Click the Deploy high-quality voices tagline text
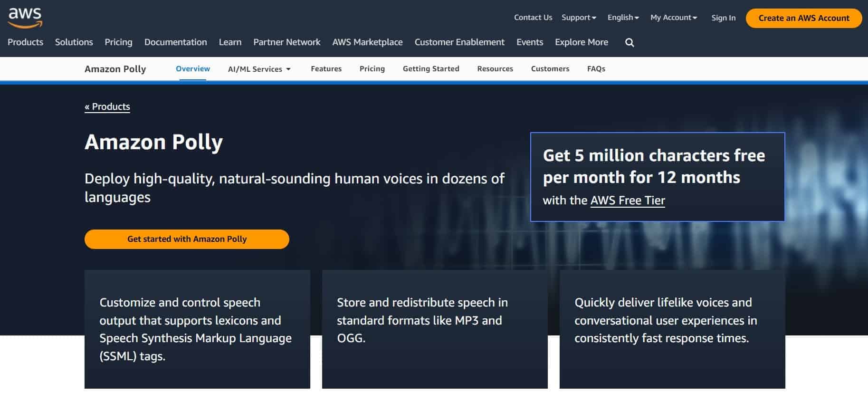The image size is (868, 402). coord(295,188)
